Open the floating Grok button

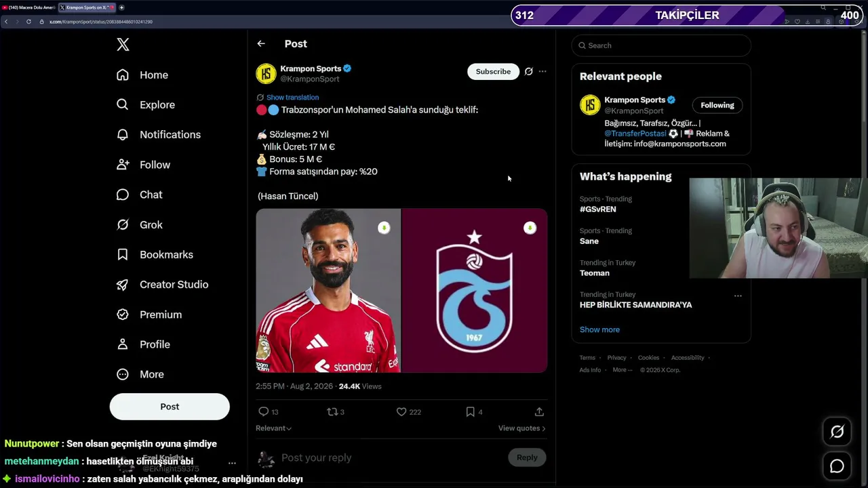[x=837, y=432]
